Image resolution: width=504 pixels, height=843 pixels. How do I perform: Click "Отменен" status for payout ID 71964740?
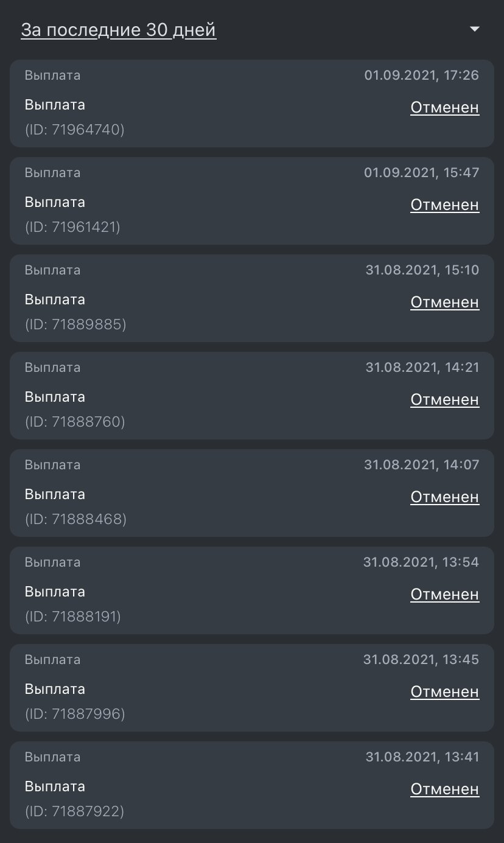(444, 108)
